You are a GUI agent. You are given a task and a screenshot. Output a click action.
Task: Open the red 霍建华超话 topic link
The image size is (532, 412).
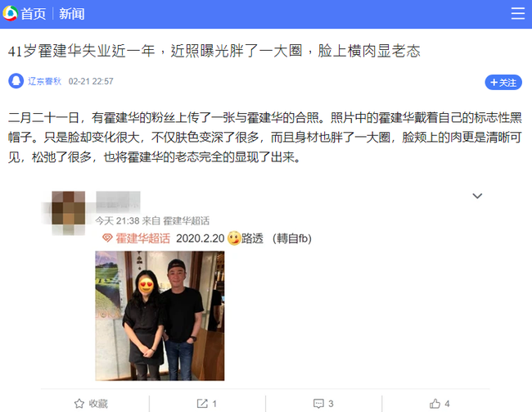point(143,238)
